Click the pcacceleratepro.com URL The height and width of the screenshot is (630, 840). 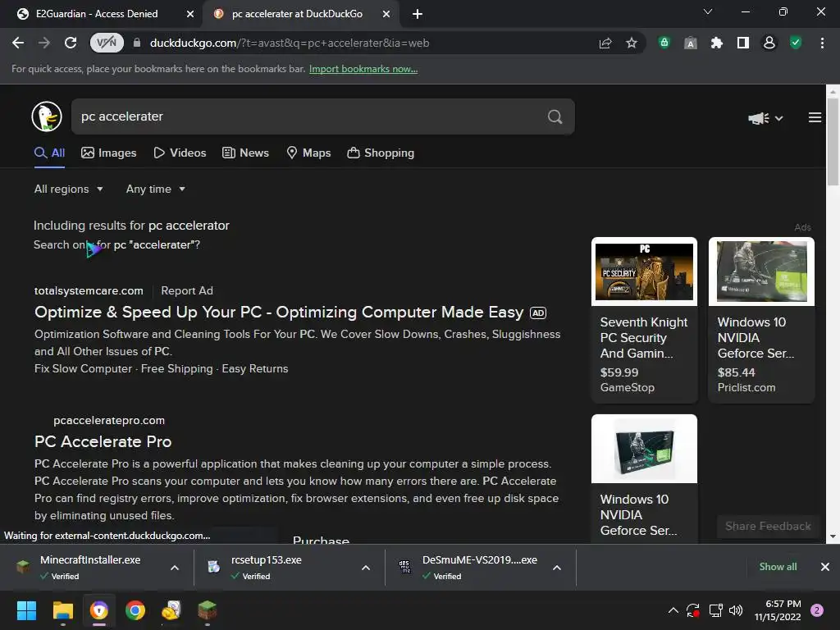pyautogui.click(x=109, y=421)
